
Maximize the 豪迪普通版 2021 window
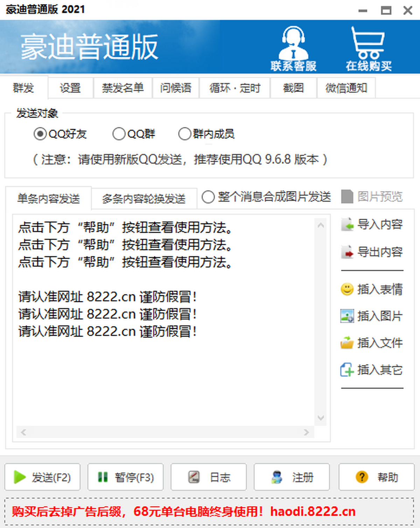386,10
